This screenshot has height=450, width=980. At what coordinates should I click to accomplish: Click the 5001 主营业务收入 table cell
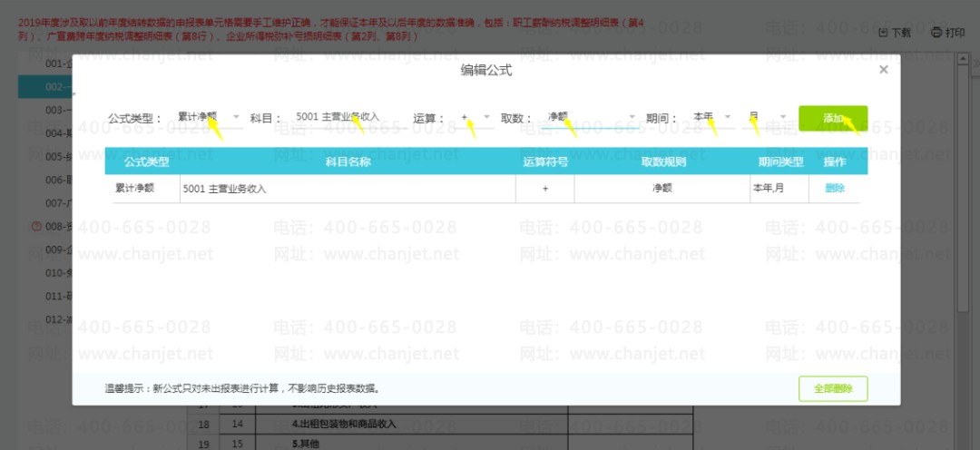348,189
